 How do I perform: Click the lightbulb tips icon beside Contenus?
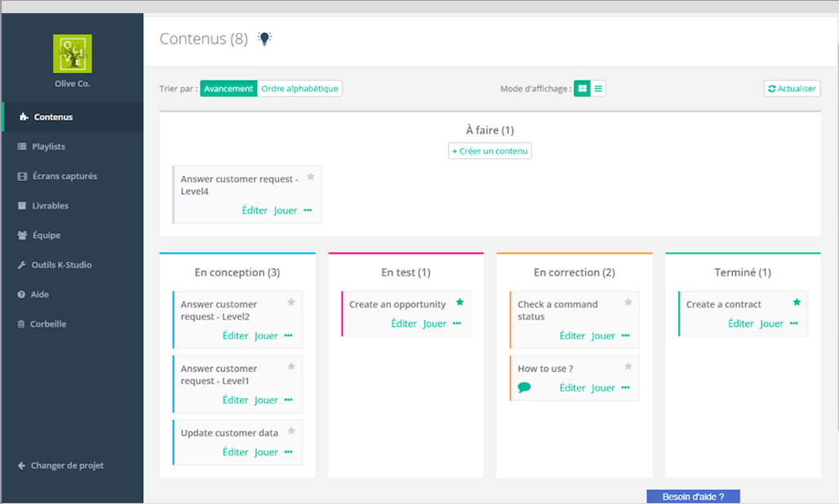(x=264, y=38)
